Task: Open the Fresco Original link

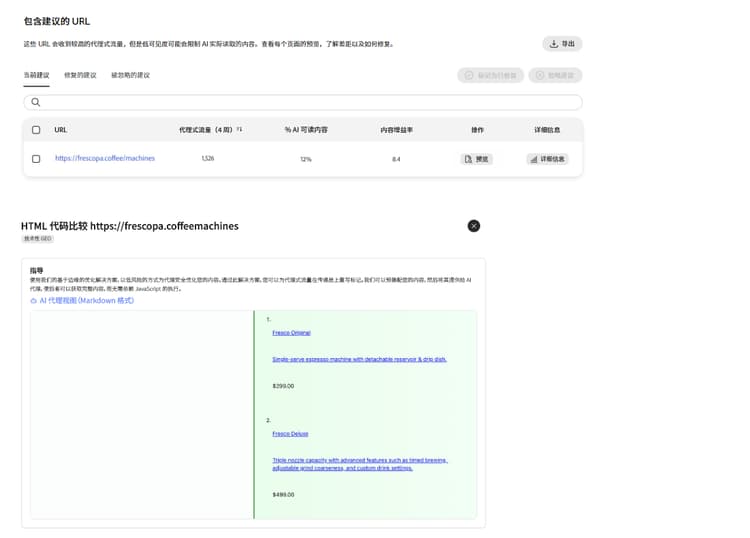Action: (x=291, y=333)
